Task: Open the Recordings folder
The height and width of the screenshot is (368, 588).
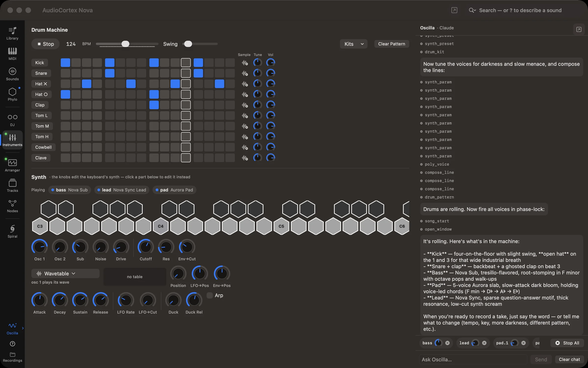Action: coord(12,357)
